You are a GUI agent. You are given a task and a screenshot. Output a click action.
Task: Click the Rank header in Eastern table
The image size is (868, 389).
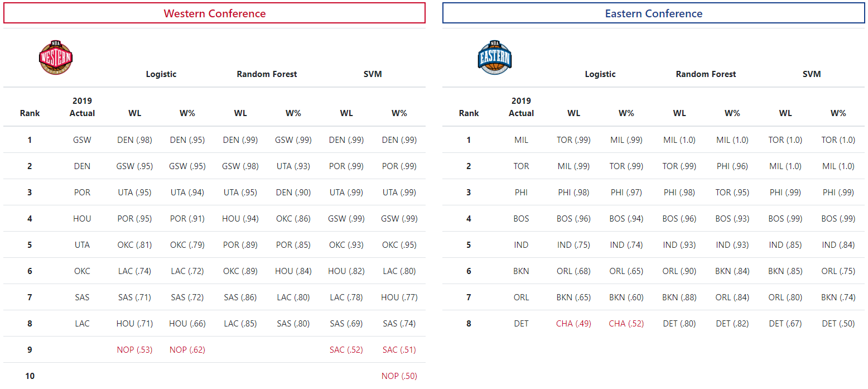(469, 113)
